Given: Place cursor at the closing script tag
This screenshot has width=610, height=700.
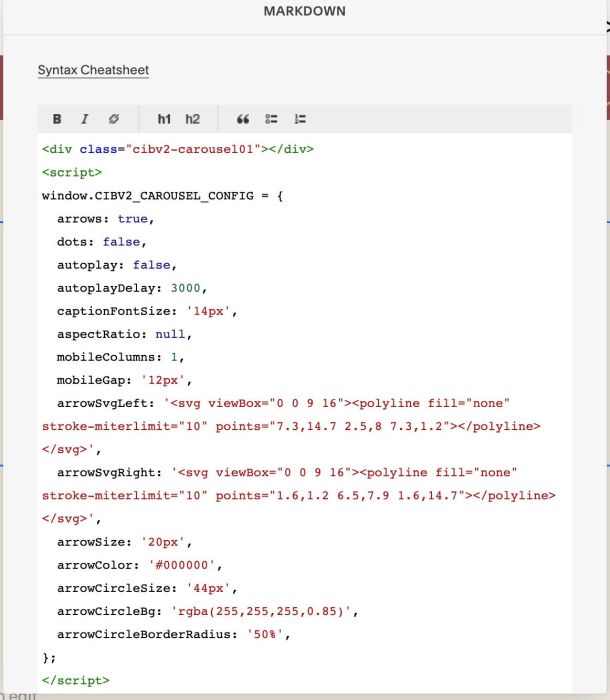Looking at the screenshot, I should [x=75, y=680].
